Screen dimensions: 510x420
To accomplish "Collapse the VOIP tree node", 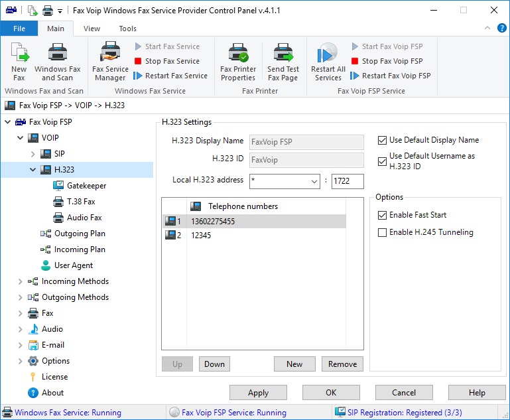I will coord(20,138).
